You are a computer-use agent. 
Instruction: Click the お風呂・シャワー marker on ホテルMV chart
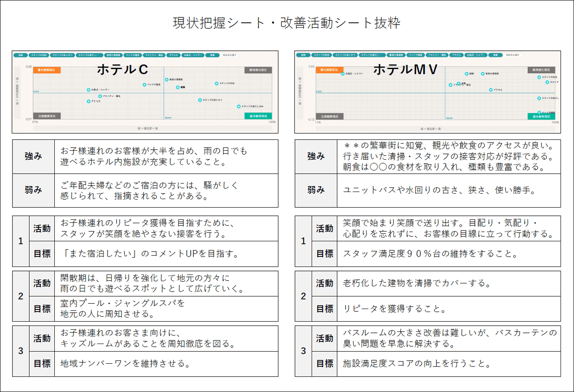[x=342, y=73]
